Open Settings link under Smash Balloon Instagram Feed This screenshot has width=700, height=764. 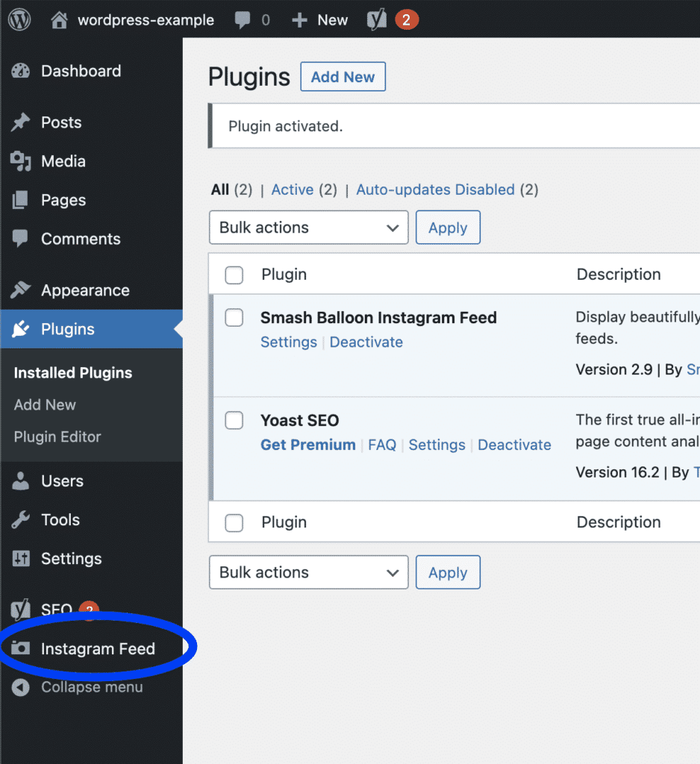tap(289, 342)
